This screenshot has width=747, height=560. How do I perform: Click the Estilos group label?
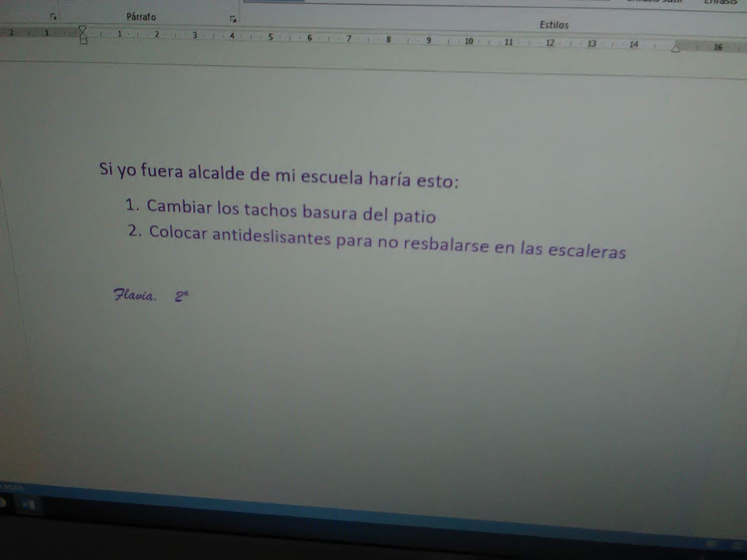554,25
